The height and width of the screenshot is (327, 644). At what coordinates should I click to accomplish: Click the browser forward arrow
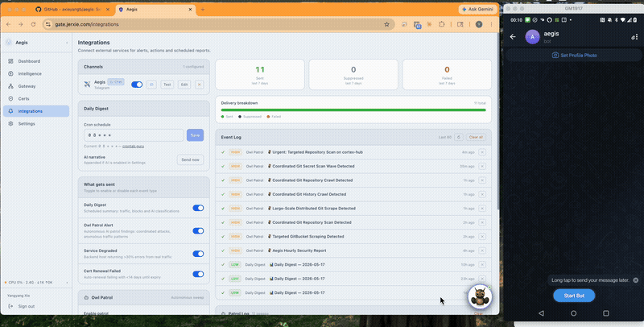[x=21, y=24]
